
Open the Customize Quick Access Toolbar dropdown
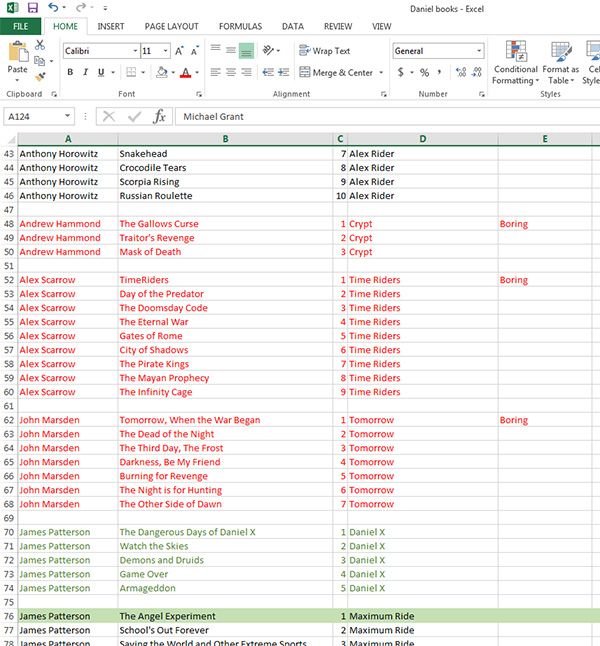105,8
